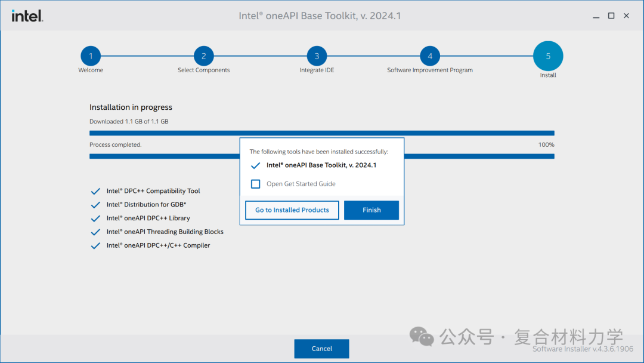
Task: Enable the Open Get Started Guide checkbox
Action: tap(255, 184)
